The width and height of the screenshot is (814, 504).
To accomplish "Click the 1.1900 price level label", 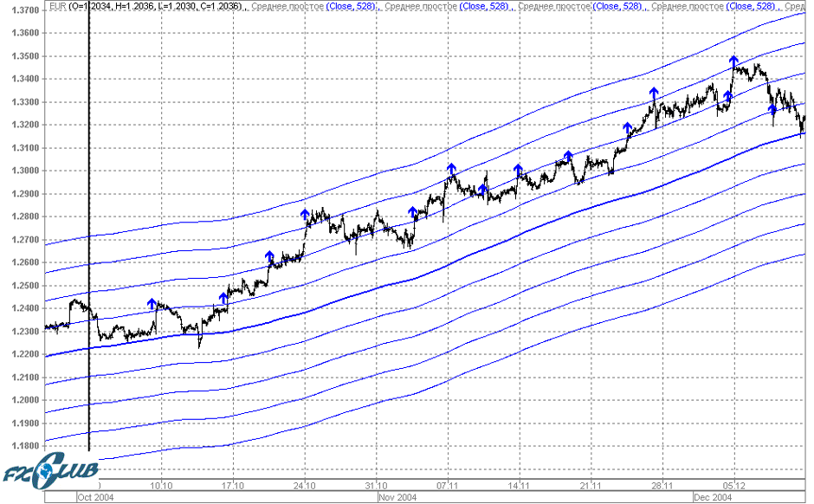I will click(25, 423).
